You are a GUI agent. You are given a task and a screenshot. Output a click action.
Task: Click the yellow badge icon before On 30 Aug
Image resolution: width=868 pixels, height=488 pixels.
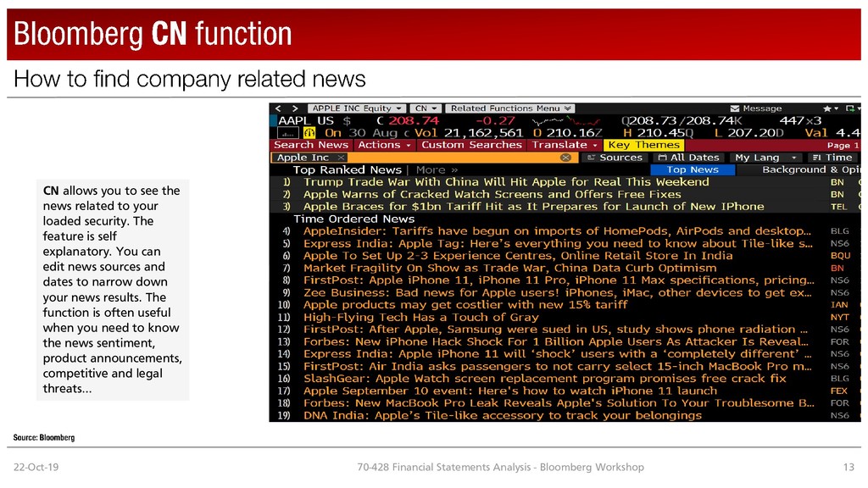tap(309, 133)
